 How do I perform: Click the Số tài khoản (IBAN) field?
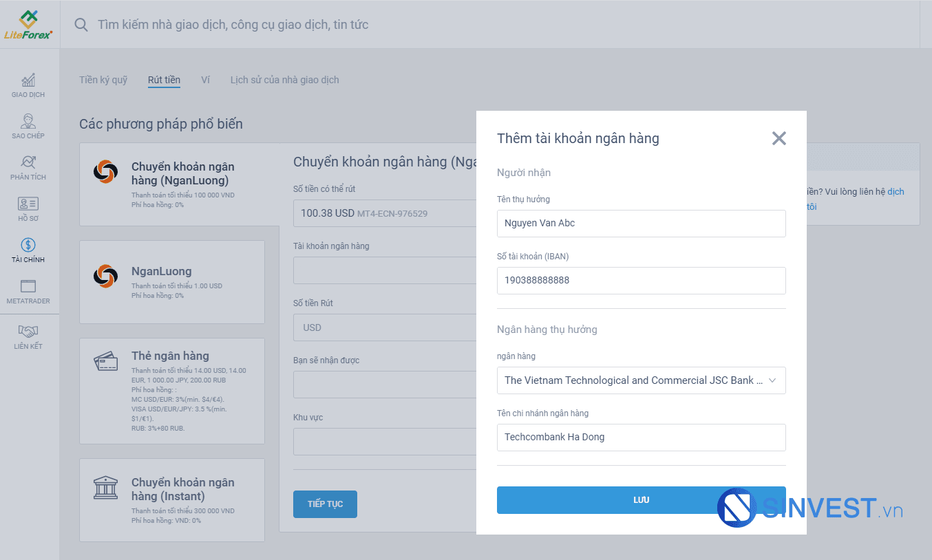(641, 281)
